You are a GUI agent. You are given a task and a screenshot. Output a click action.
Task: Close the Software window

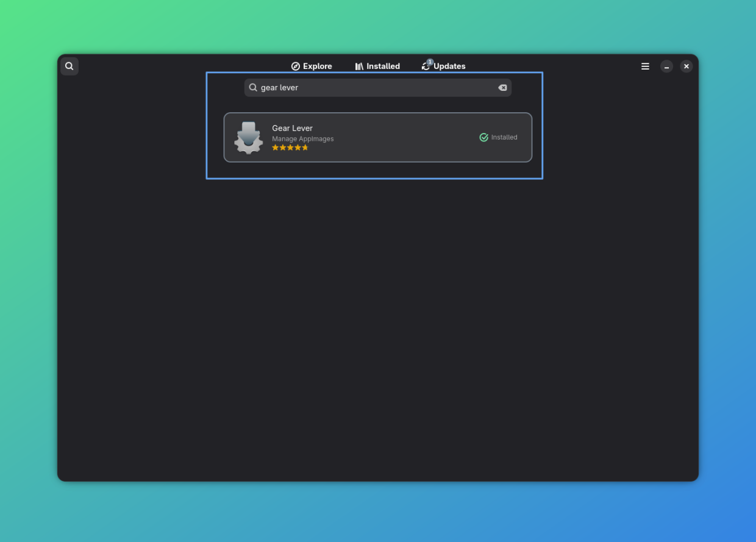tap(686, 66)
